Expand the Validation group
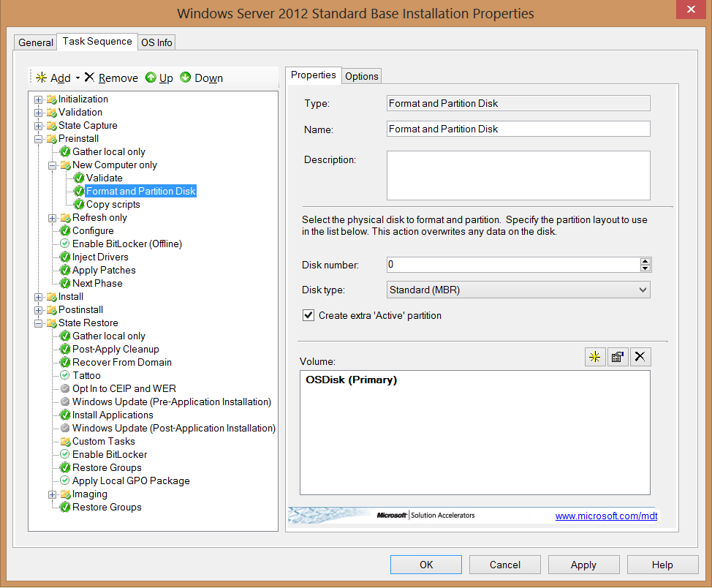Viewport: 712px width, 588px height. click(x=39, y=113)
